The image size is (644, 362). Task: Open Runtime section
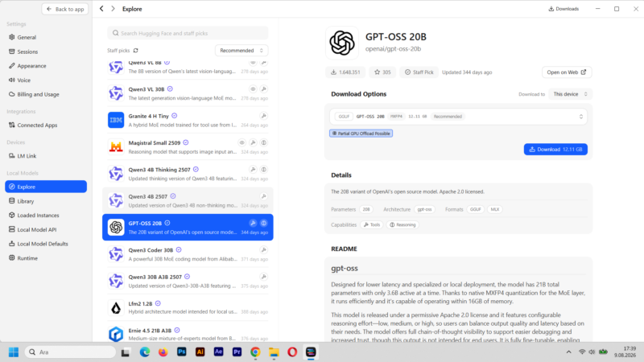click(46, 258)
